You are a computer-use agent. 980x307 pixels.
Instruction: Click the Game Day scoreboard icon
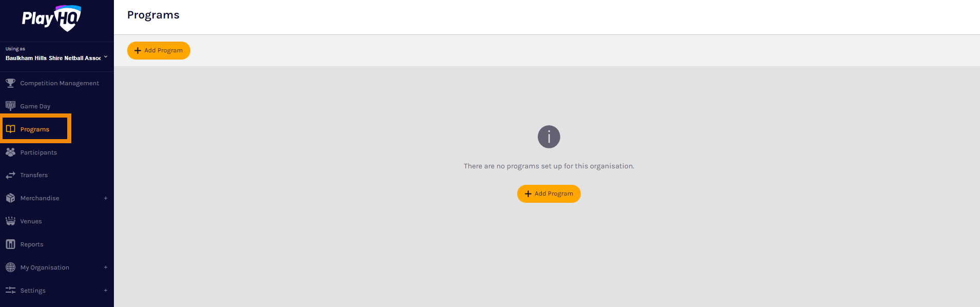tap(10, 106)
